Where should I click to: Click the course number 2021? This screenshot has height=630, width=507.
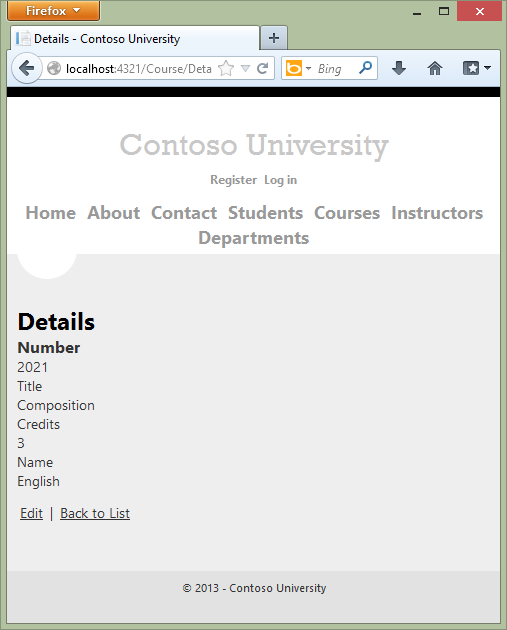pyautogui.click(x=33, y=367)
